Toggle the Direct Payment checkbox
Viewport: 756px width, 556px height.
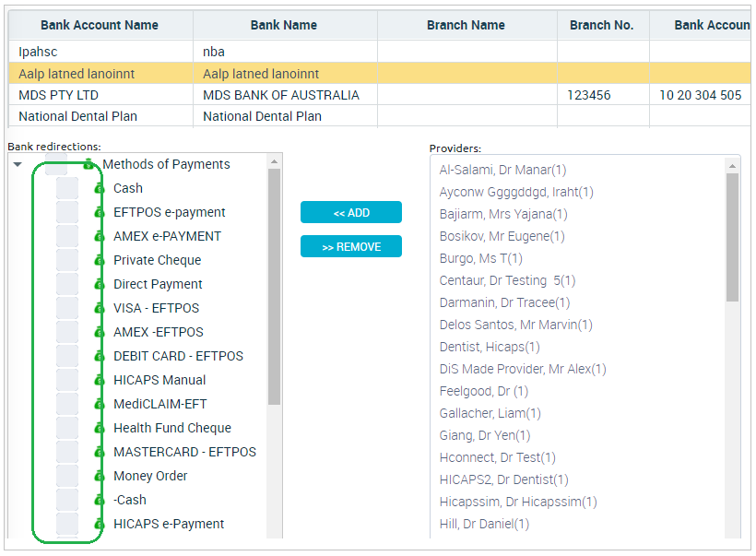coord(67,284)
